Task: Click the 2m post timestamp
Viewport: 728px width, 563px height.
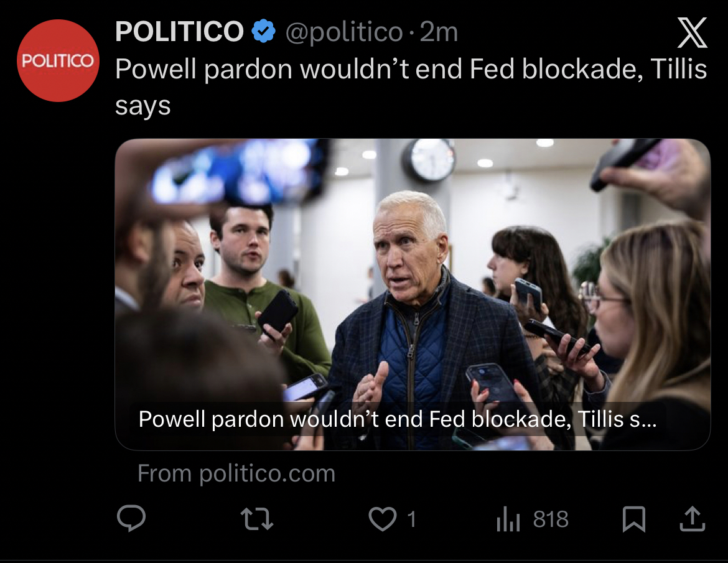Action: pos(439,32)
